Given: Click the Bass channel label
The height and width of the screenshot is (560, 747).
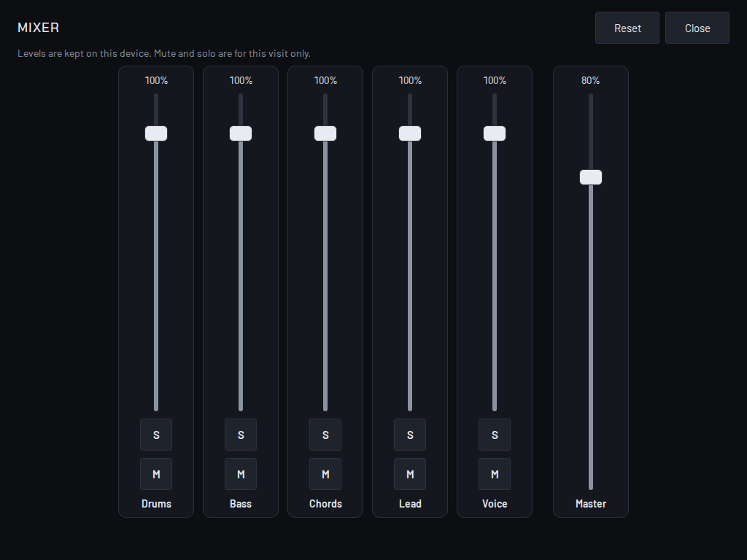Looking at the screenshot, I should click(x=241, y=504).
